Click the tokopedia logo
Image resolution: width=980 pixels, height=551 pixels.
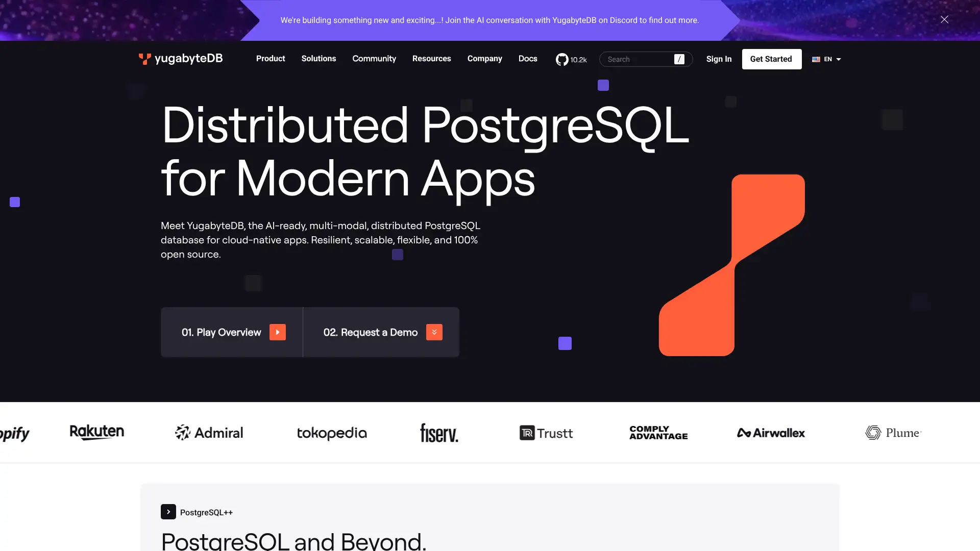(332, 433)
